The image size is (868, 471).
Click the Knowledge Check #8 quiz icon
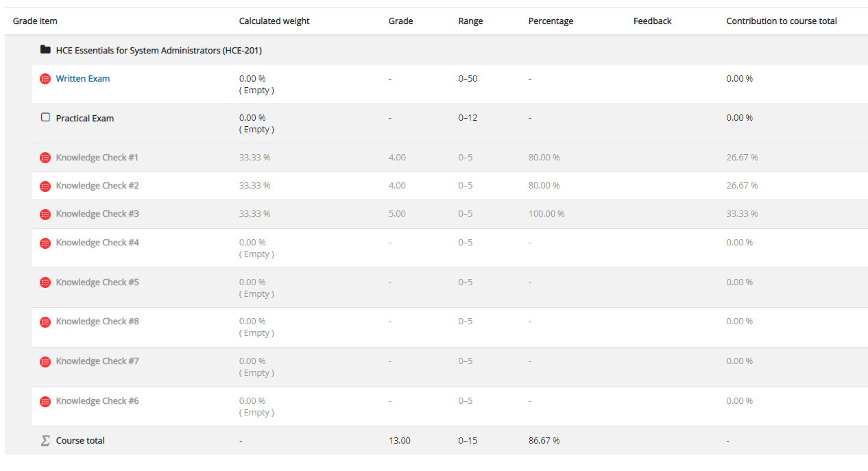tap(45, 322)
